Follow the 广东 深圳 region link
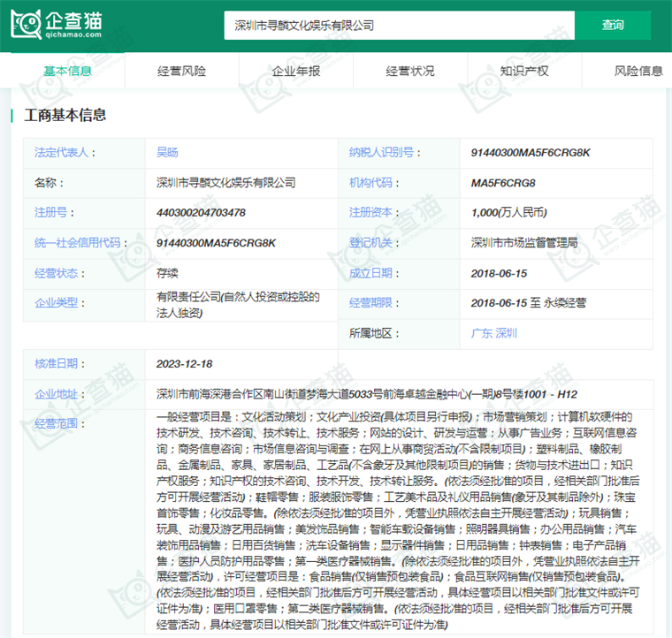This screenshot has width=672, height=638. (494, 333)
